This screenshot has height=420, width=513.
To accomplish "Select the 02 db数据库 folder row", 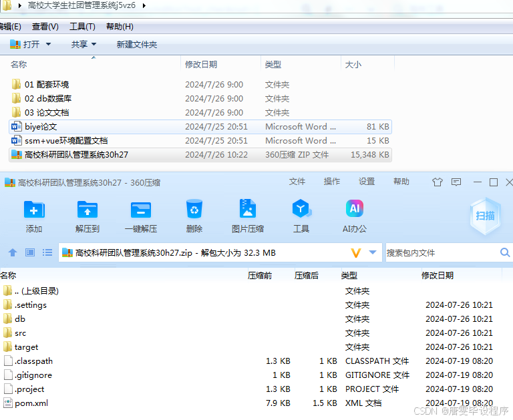I will point(200,98).
